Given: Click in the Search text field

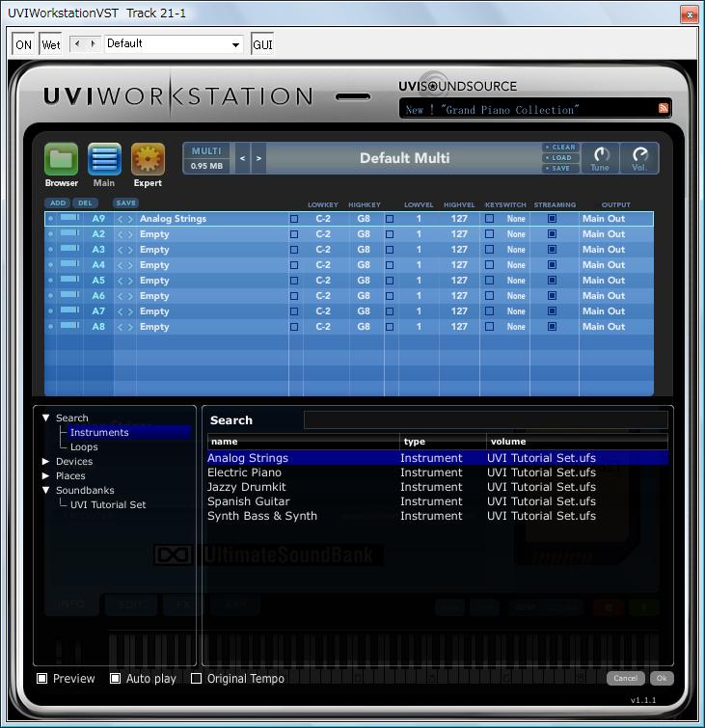Looking at the screenshot, I should tap(486, 419).
